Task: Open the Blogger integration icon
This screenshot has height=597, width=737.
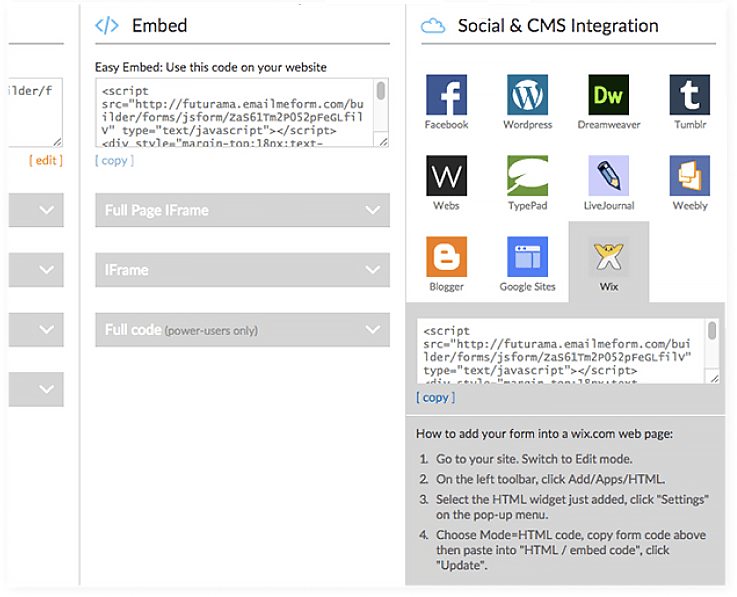Action: [446, 257]
